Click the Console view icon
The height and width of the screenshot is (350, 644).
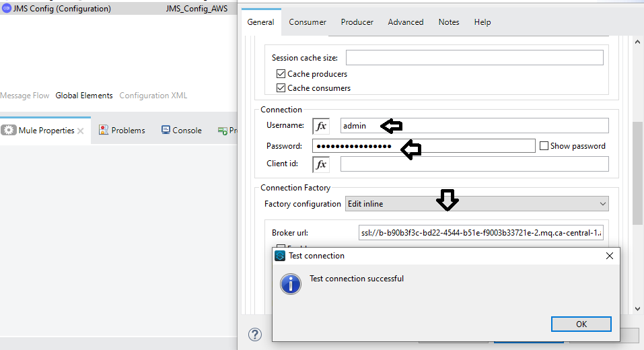(166, 130)
